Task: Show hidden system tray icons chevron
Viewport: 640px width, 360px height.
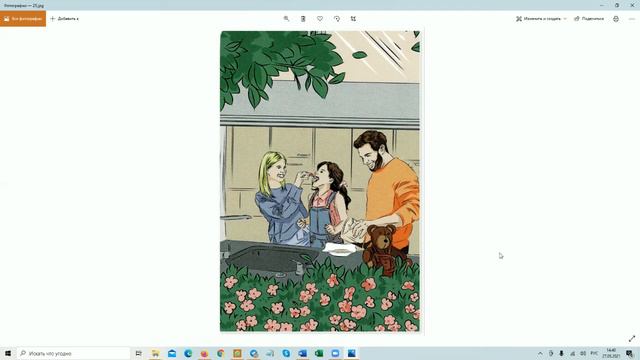Action: click(540, 353)
